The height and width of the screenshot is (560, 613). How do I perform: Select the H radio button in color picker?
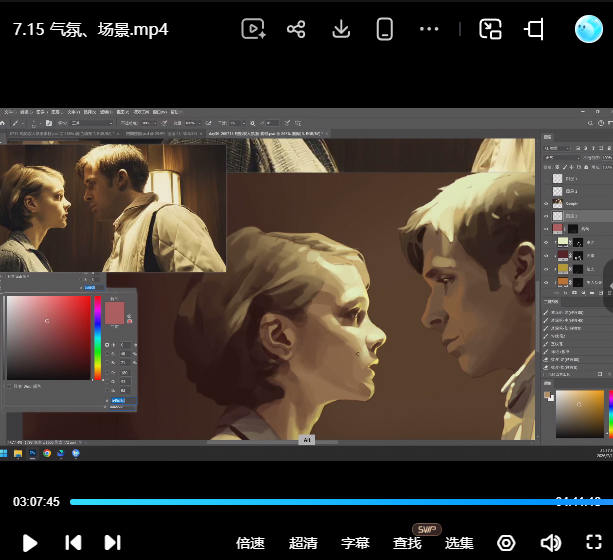tap(107, 345)
